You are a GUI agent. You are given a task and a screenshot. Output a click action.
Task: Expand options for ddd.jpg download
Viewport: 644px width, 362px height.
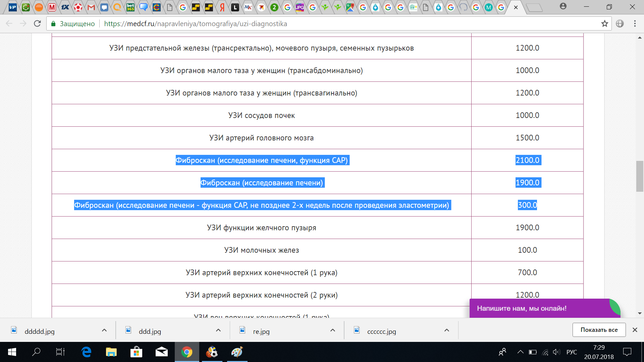click(218, 330)
